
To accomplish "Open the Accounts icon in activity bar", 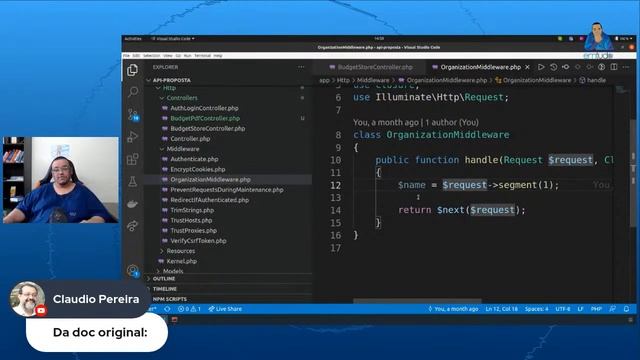I will tap(133, 270).
